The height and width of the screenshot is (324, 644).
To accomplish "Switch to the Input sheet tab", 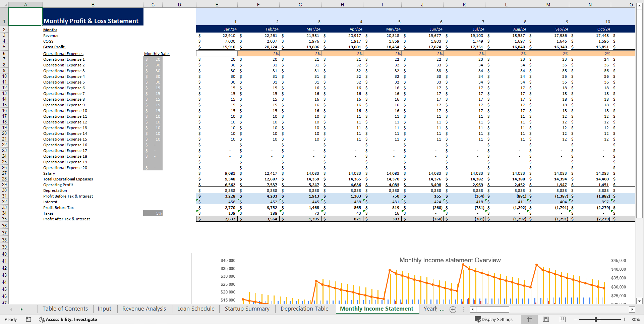I will [x=104, y=309].
